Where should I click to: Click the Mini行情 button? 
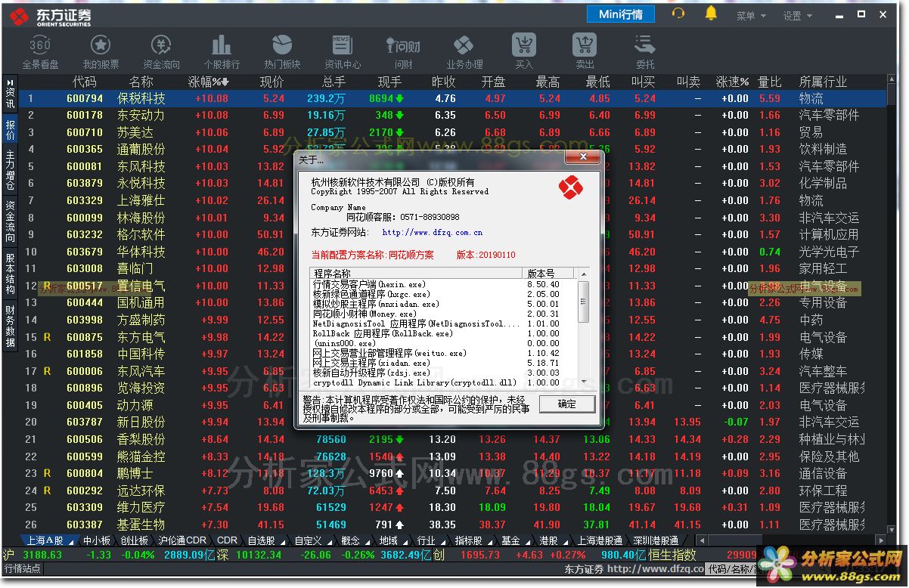click(621, 14)
